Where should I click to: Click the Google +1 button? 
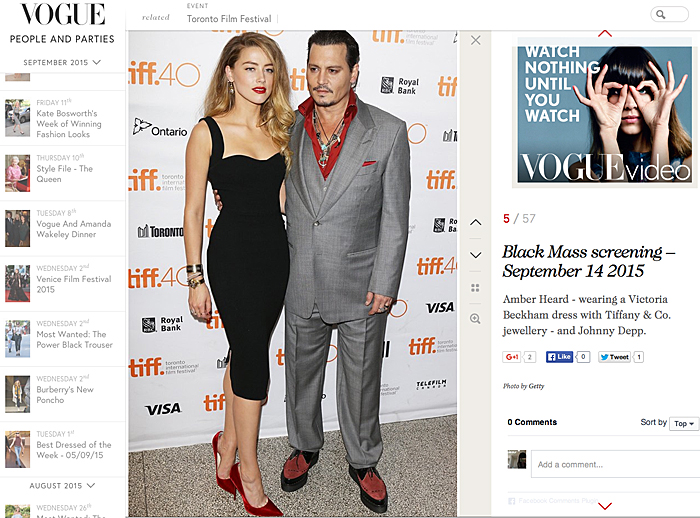point(512,357)
